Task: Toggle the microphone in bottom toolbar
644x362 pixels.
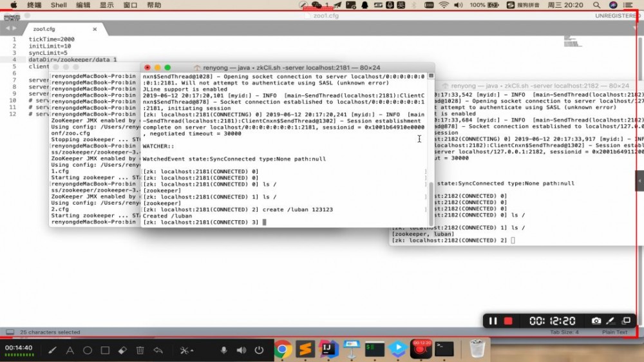Action: 224,350
